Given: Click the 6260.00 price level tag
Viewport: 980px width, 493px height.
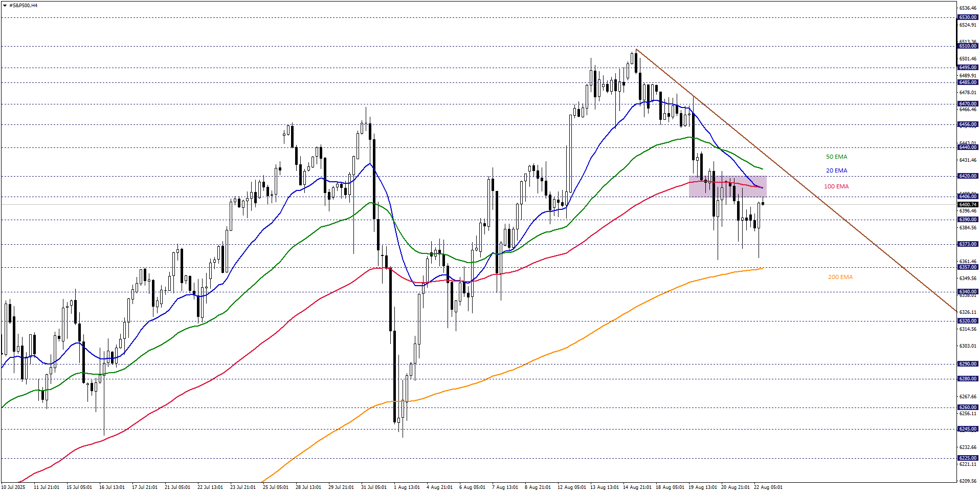Looking at the screenshot, I should (x=968, y=408).
